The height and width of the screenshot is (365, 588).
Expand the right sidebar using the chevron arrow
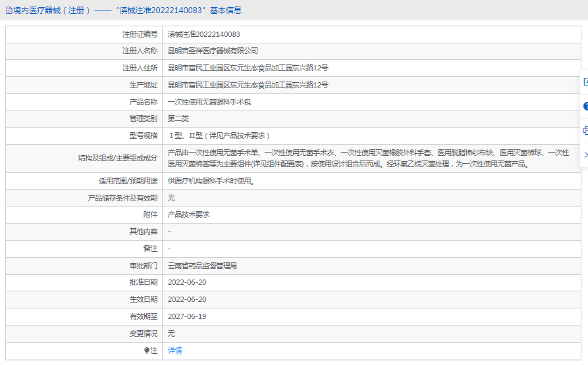click(x=585, y=155)
